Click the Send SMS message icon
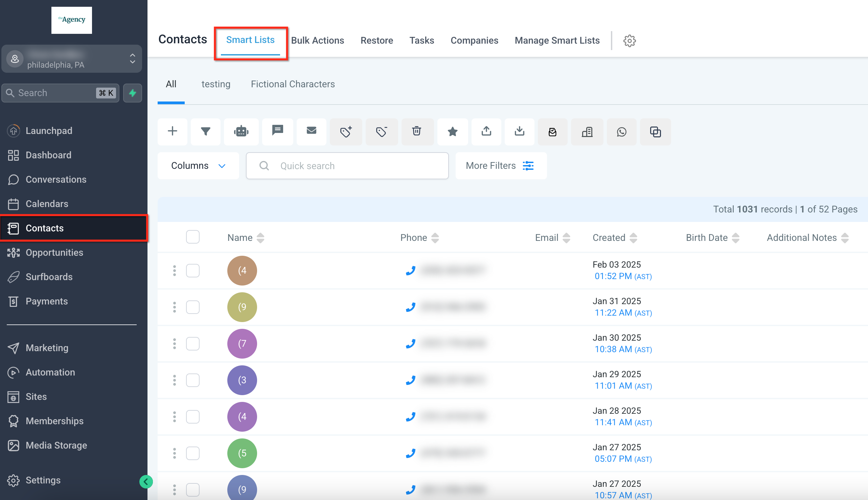Image resolution: width=868 pixels, height=500 pixels. pos(277,131)
